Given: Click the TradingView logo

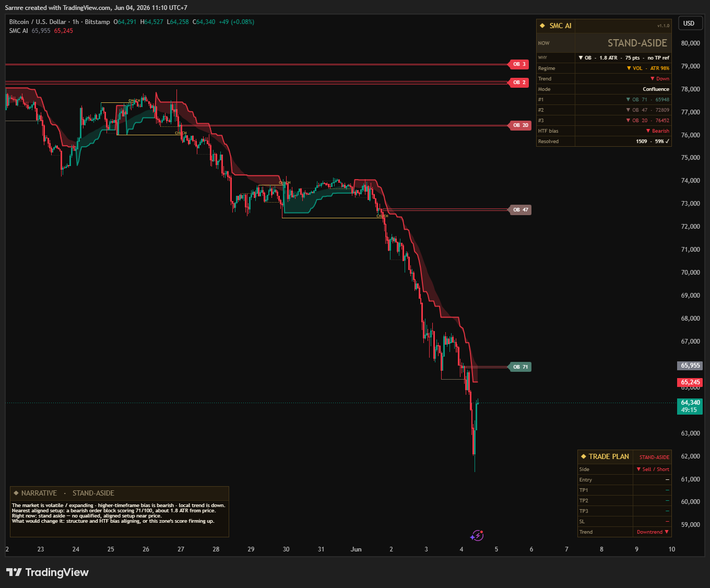Looking at the screenshot, I should (x=48, y=572).
